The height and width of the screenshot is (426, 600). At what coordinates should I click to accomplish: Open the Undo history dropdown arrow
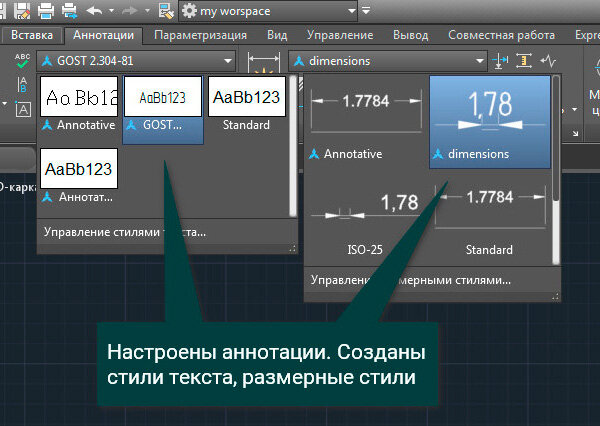[111, 11]
